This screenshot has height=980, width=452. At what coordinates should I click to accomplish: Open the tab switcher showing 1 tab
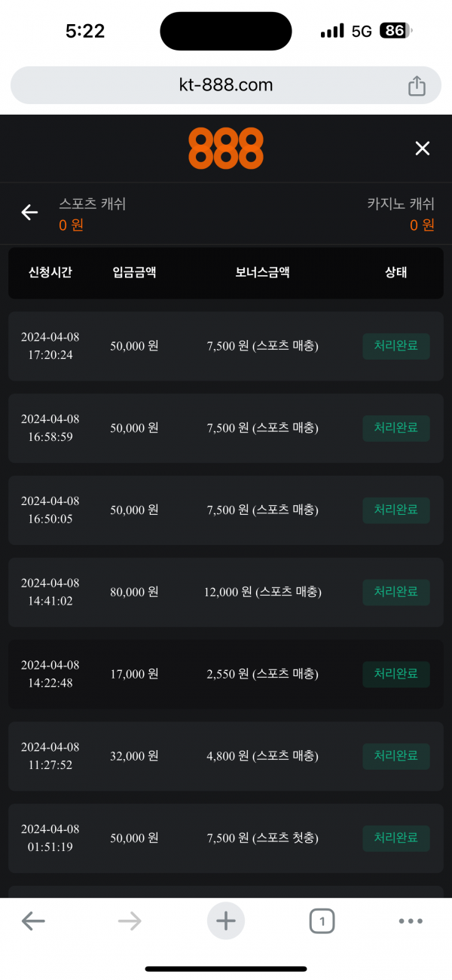click(322, 920)
